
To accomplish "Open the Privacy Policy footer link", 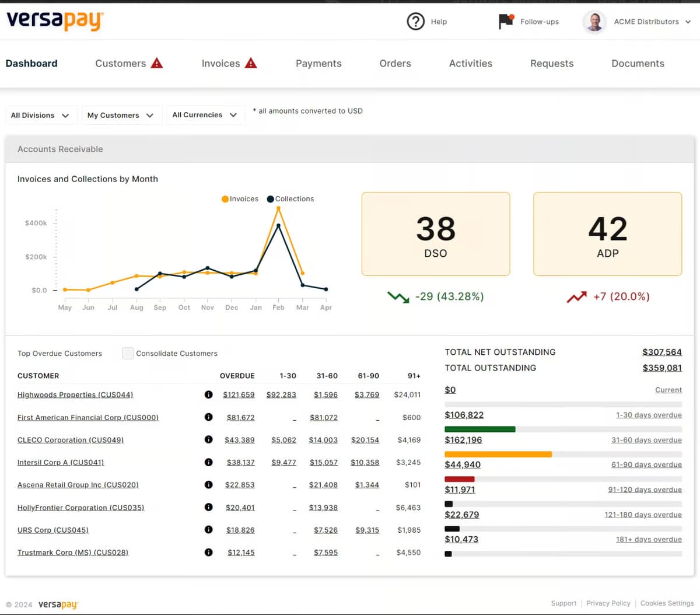I will 608,603.
